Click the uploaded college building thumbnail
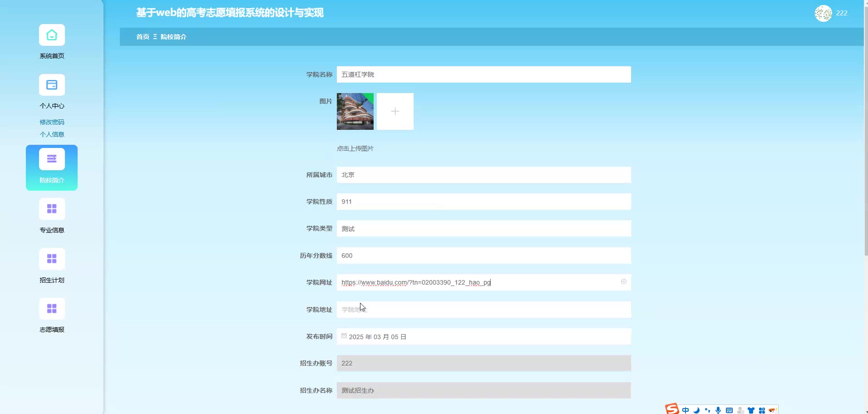This screenshot has height=414, width=868. tap(355, 112)
